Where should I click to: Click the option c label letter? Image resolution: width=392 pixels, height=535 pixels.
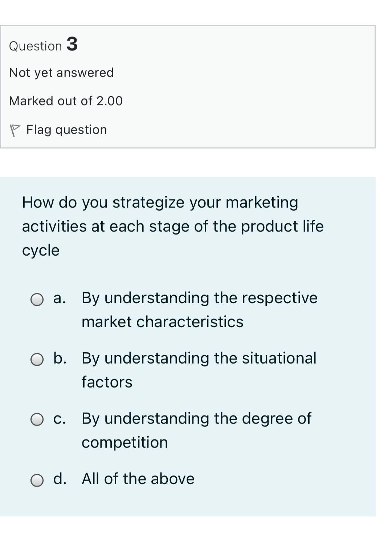60,419
